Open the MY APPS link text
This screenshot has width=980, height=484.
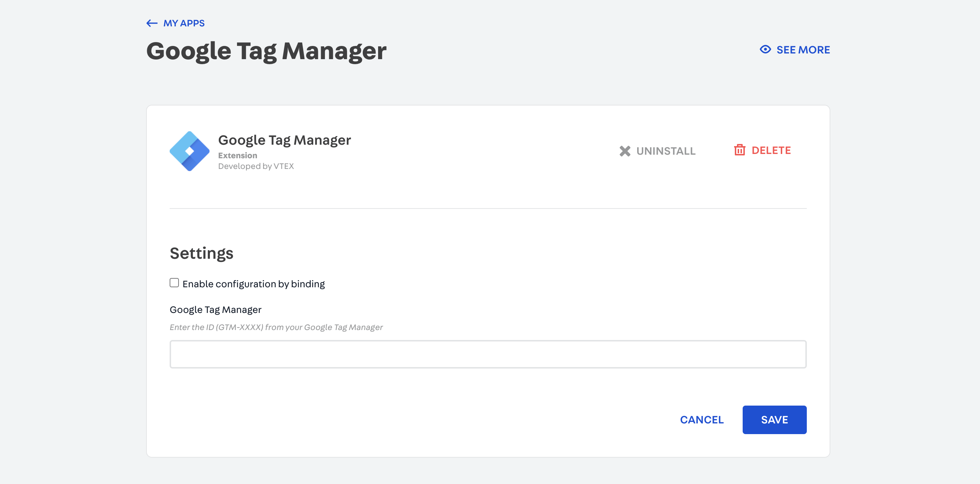[184, 23]
